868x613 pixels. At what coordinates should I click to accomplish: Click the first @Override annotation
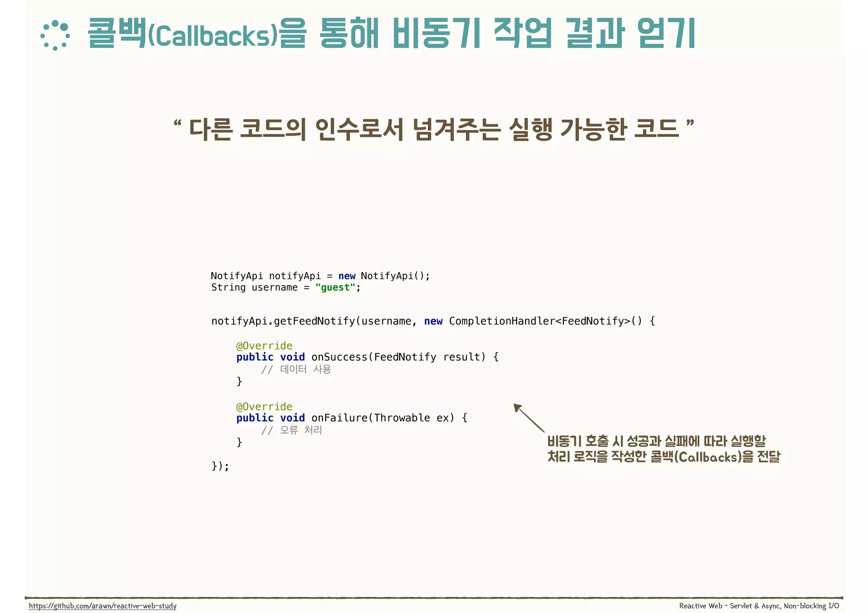(264, 346)
